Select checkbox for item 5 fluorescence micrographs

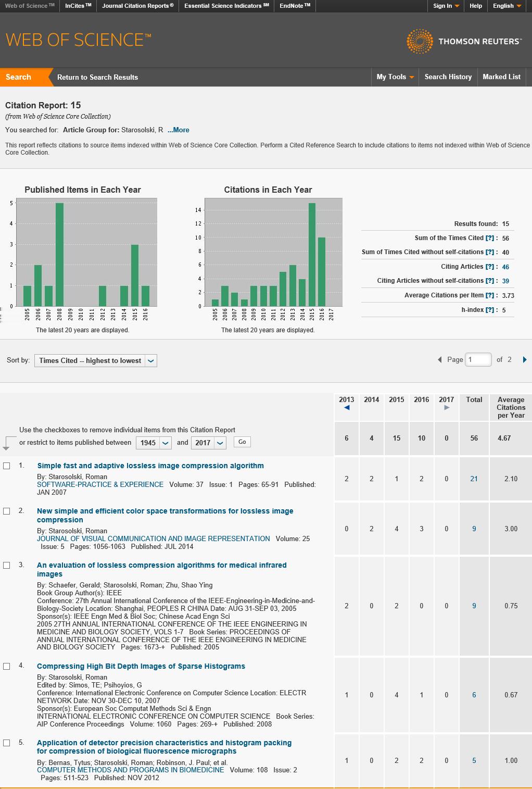click(7, 743)
